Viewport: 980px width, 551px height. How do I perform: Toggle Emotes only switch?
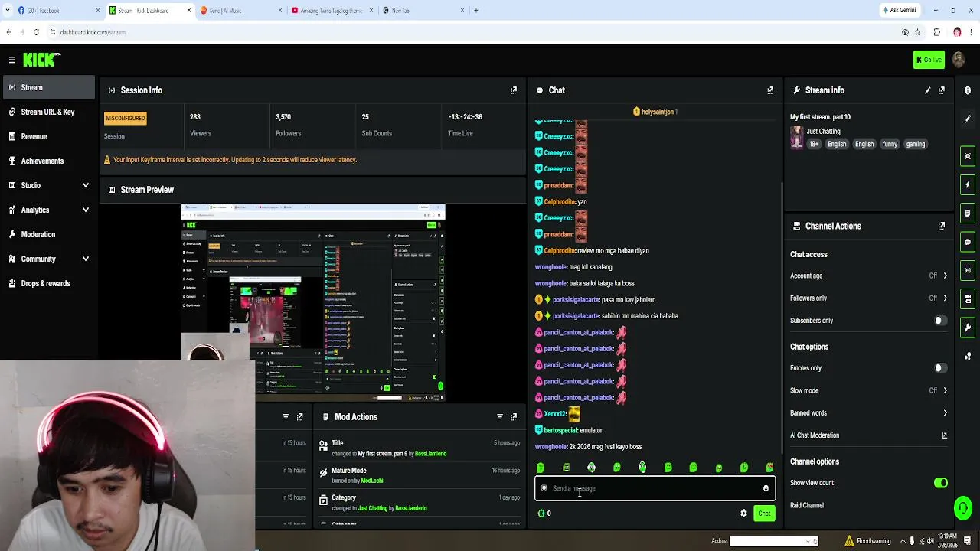point(941,368)
